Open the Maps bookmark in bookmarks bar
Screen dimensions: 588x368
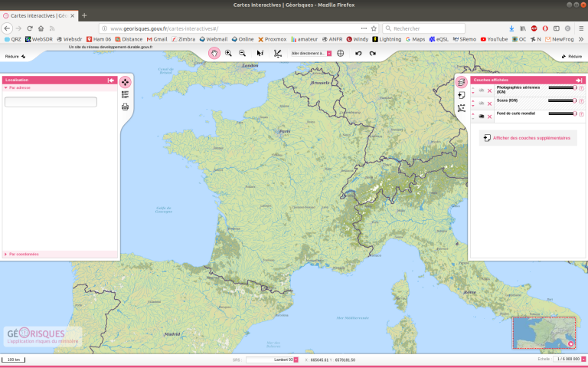click(415, 39)
